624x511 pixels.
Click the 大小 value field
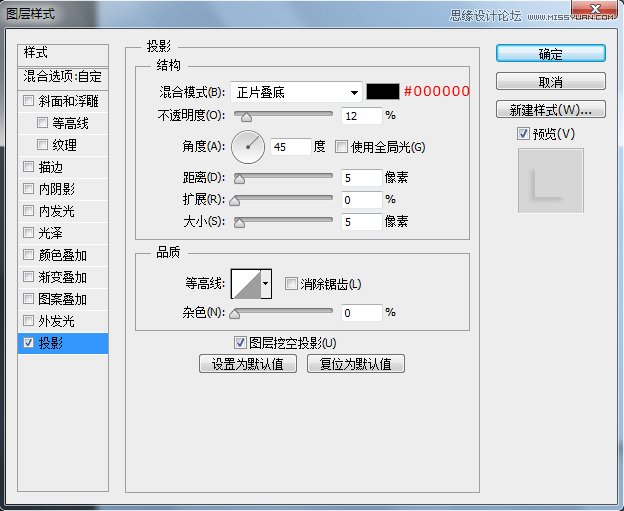(x=362, y=222)
